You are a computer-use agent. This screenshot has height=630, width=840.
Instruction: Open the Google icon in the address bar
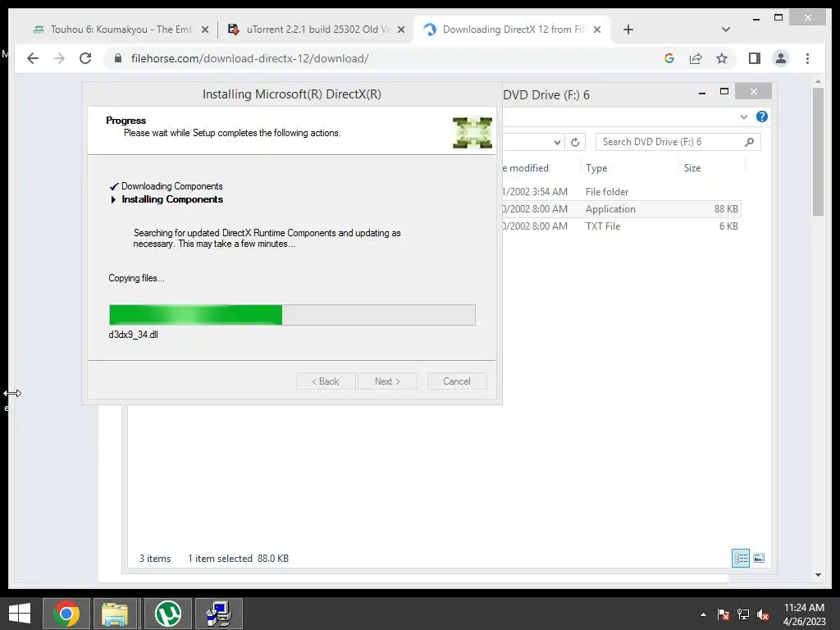point(669,58)
